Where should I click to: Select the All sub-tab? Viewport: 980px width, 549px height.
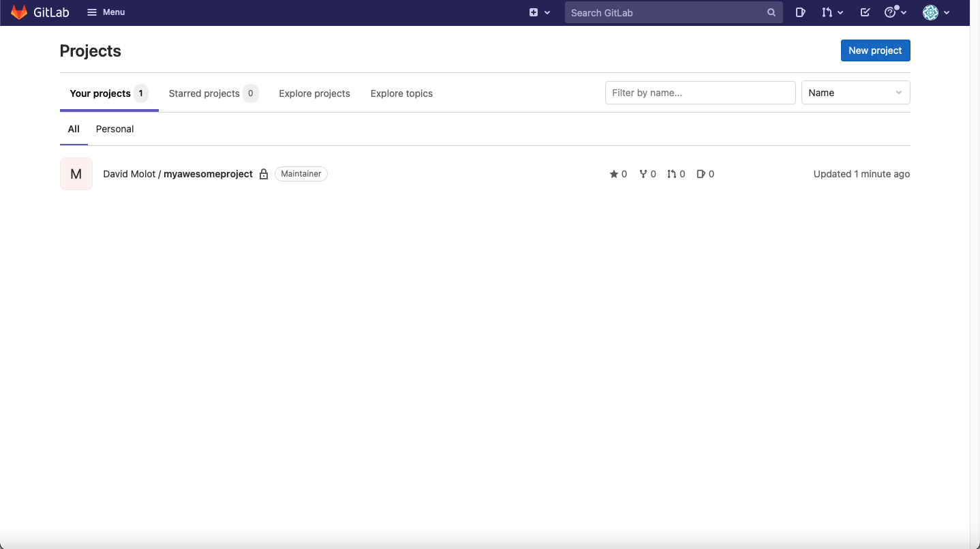[x=74, y=129]
